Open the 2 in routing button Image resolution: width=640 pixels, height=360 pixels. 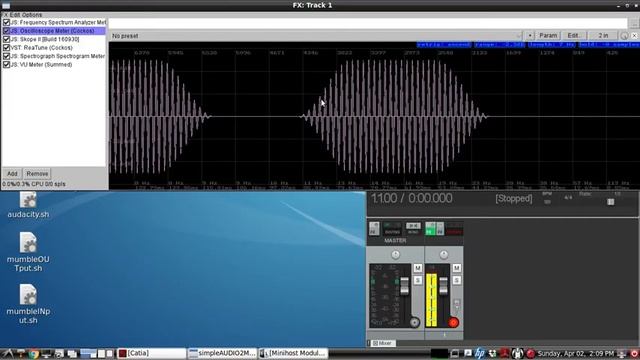[603, 36]
